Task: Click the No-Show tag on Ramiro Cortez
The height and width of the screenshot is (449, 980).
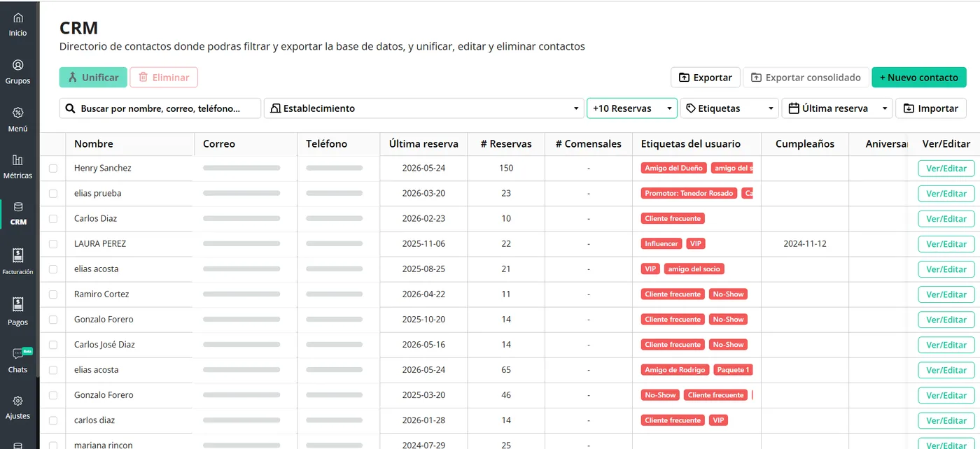Action: tap(728, 294)
